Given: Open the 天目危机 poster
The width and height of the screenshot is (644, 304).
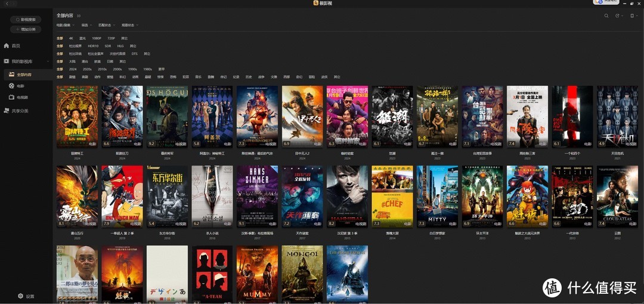Looking at the screenshot, I should tap(617, 116).
